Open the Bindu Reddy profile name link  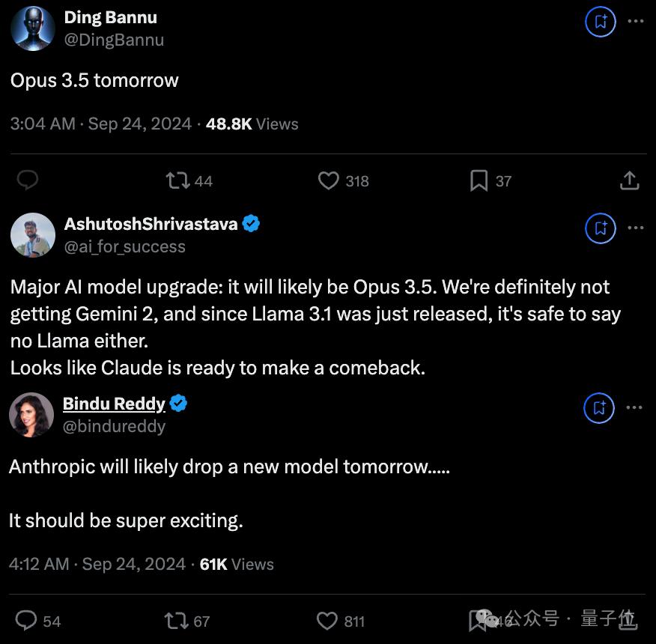[x=114, y=404]
